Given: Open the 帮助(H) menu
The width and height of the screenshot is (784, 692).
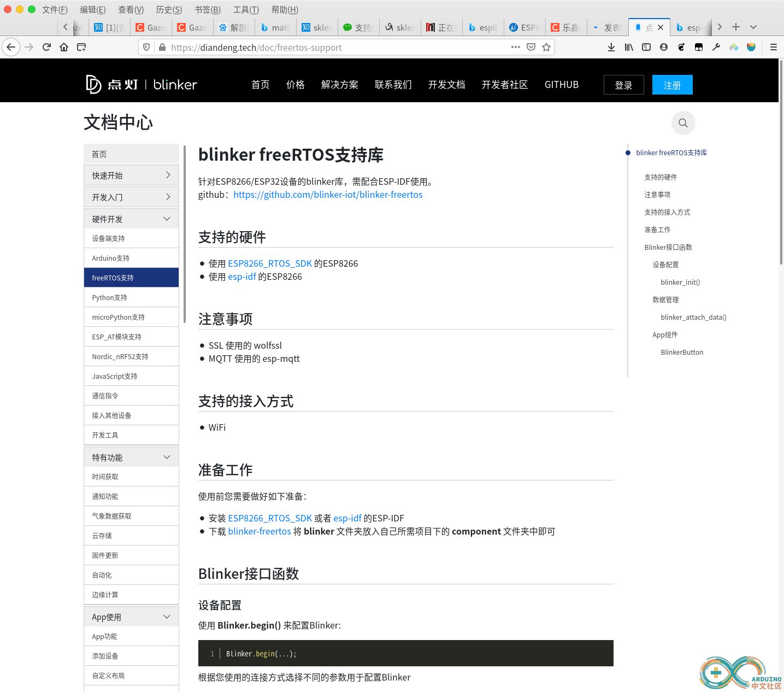Looking at the screenshot, I should (285, 10).
